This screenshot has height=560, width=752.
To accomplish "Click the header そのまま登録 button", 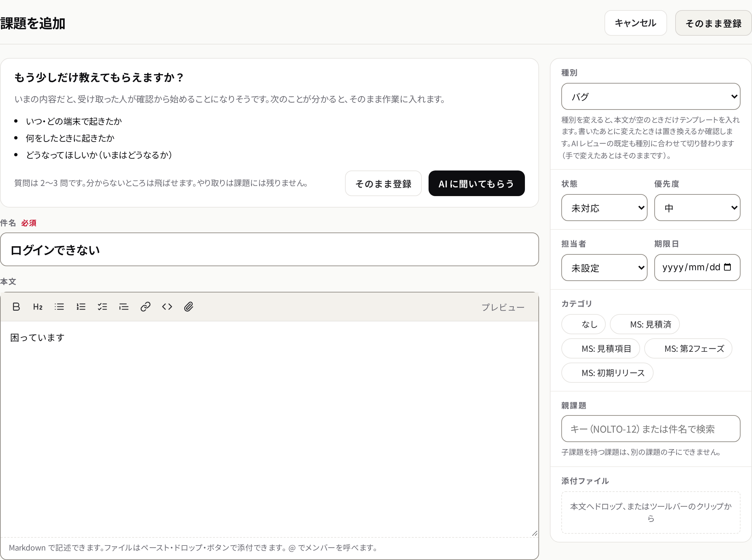I will pos(713,23).
